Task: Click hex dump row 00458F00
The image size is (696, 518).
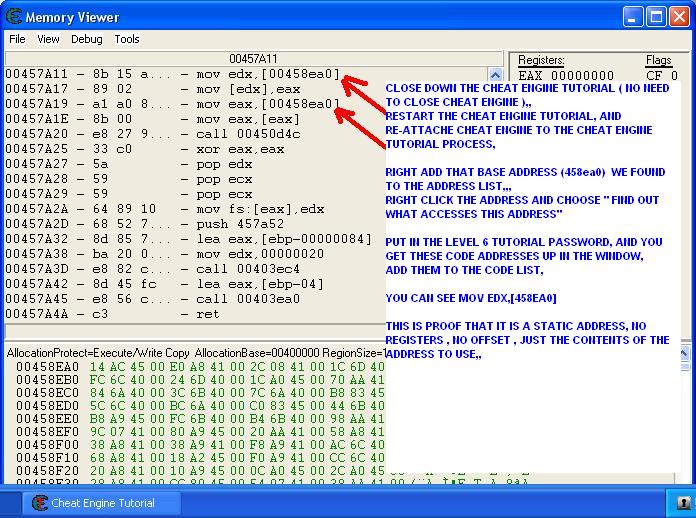Action: 190,443
